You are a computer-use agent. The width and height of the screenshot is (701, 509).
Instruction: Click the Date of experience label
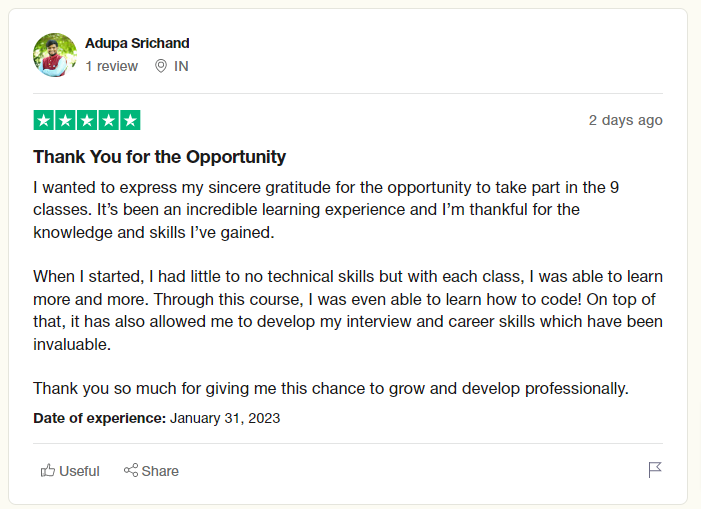pos(100,418)
